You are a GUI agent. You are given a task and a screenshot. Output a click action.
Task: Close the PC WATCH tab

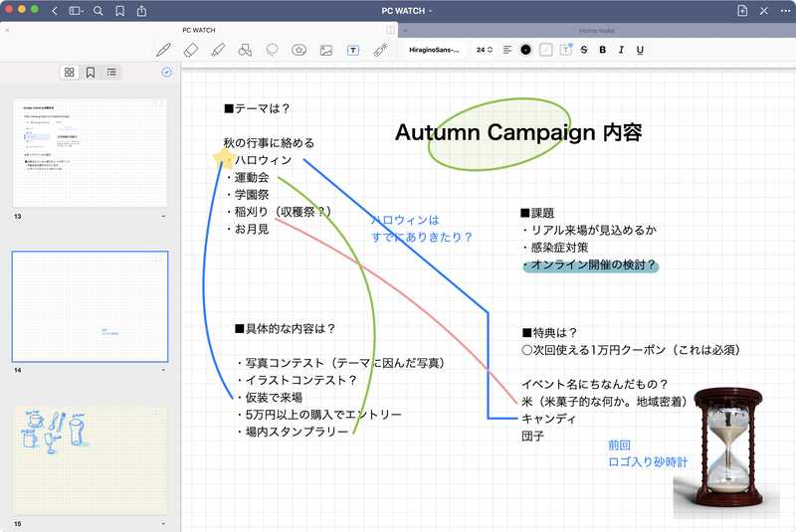tap(7, 31)
